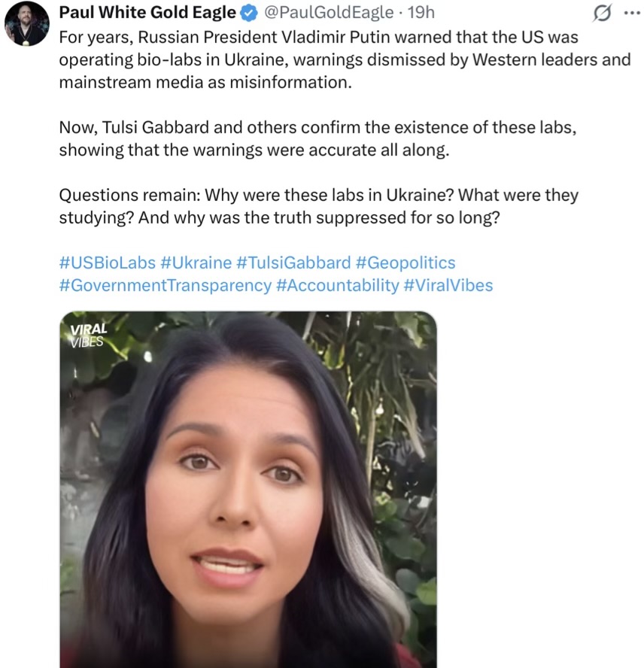Play the embedded video of the woman speaking
Viewport: 644px width, 668px height.
[248, 489]
